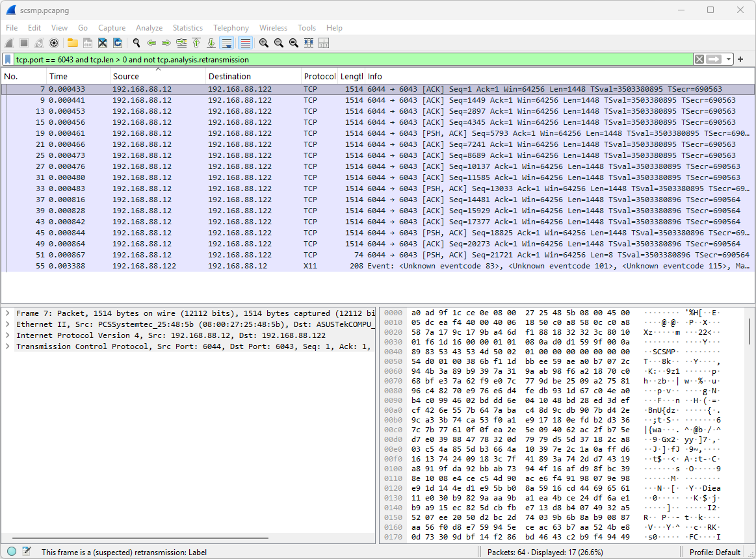Sort by the Source column header

coord(158,76)
